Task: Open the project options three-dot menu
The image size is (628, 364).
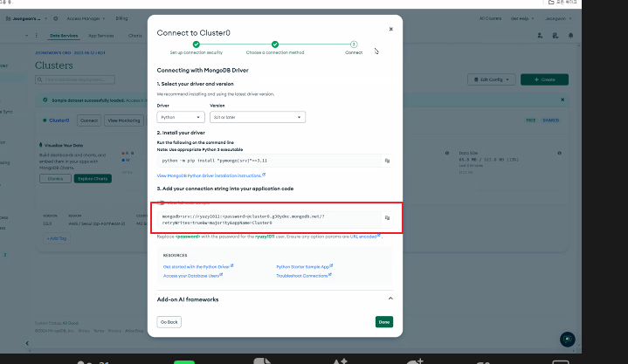Action: (37, 36)
